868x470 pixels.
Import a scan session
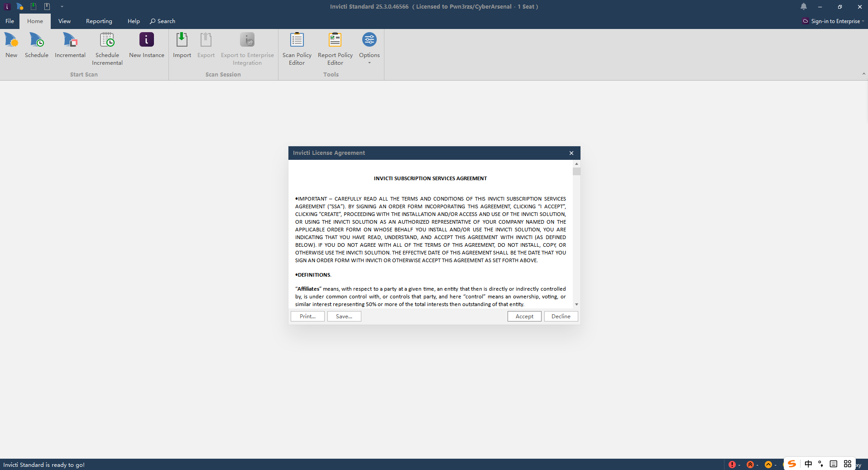click(x=182, y=45)
